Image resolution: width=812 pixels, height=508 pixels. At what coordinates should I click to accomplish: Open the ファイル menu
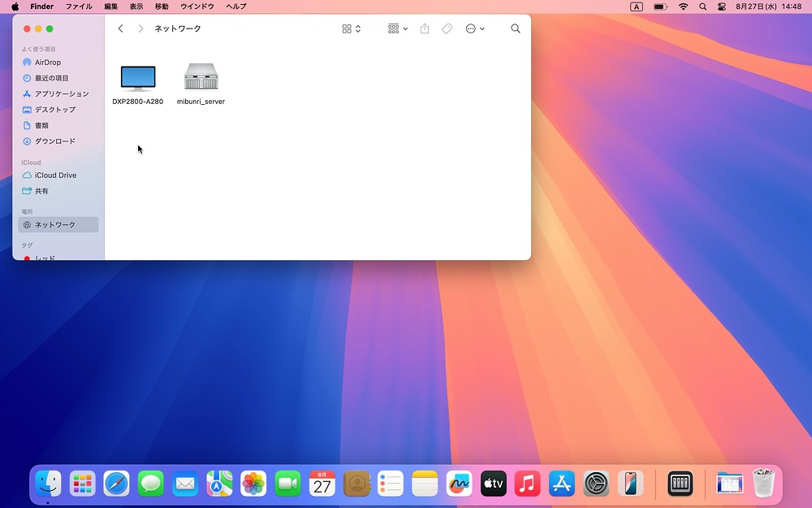tap(79, 7)
